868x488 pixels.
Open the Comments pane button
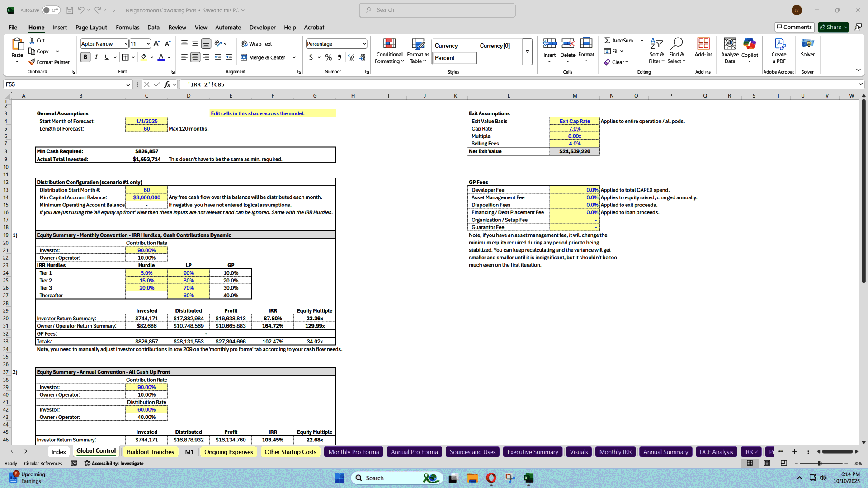point(794,27)
